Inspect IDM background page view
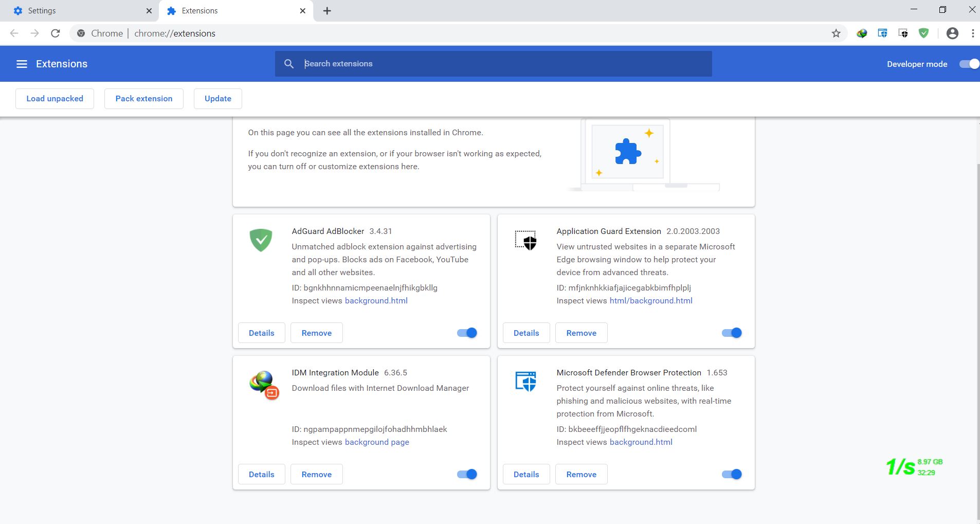The width and height of the screenshot is (980, 524). (377, 442)
